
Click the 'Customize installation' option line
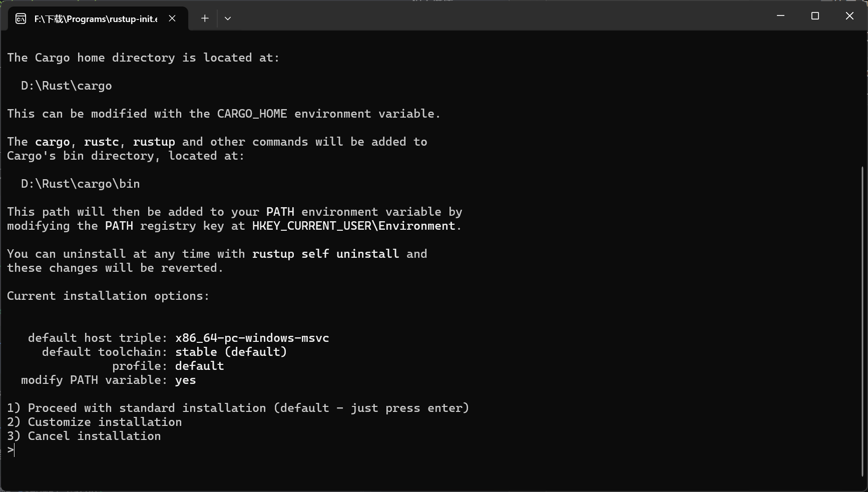[x=95, y=422]
